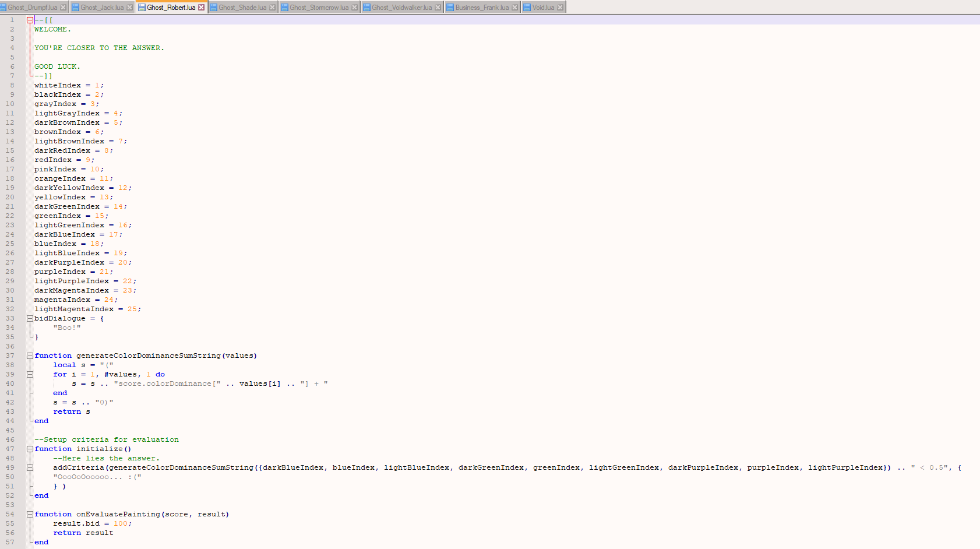Click the "< 0.5" threshold string on line 49

[929, 467]
